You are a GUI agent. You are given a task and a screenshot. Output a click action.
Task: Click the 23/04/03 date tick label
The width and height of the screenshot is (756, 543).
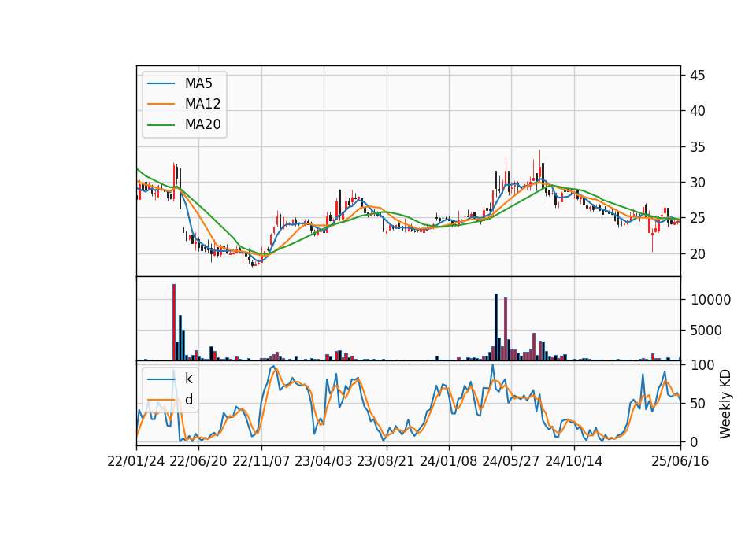(324, 462)
